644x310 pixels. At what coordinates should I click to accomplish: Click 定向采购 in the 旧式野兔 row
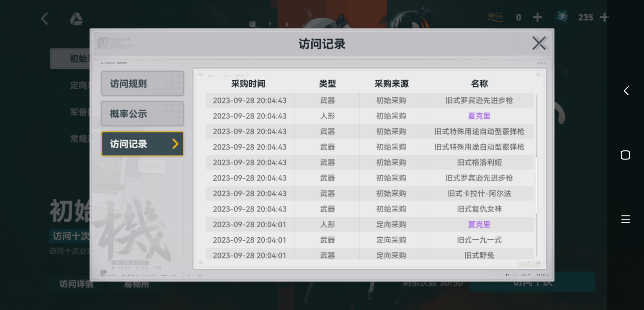(391, 255)
